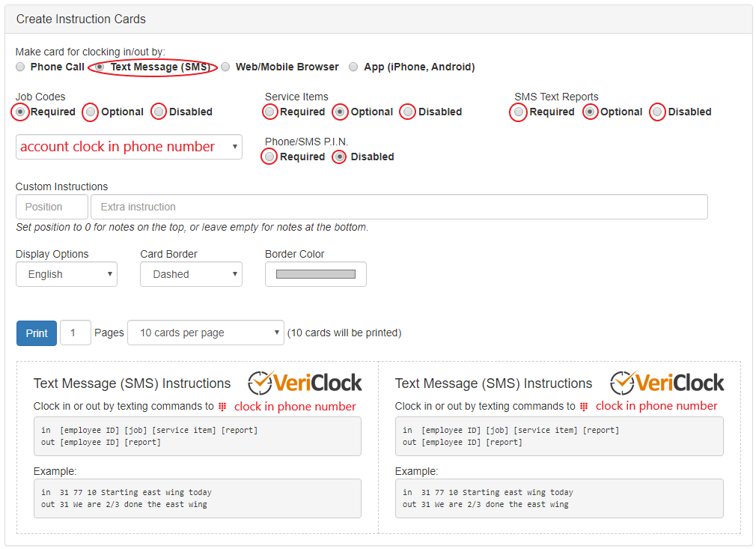Set Phone/SMS P.I.N. to Required

tap(269, 157)
